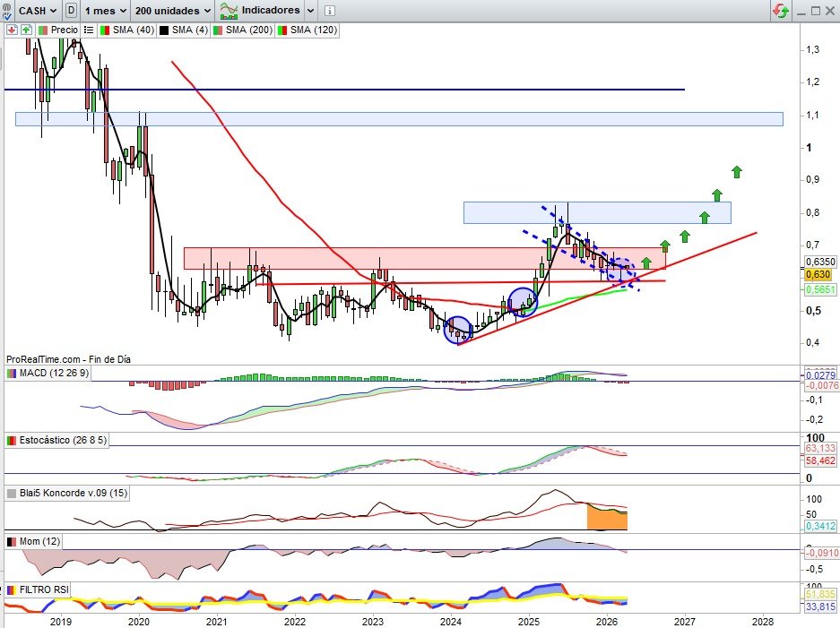Screen dimensions: 840x628
Task: Expand the arrow next to Indicadores
Action: (310, 10)
